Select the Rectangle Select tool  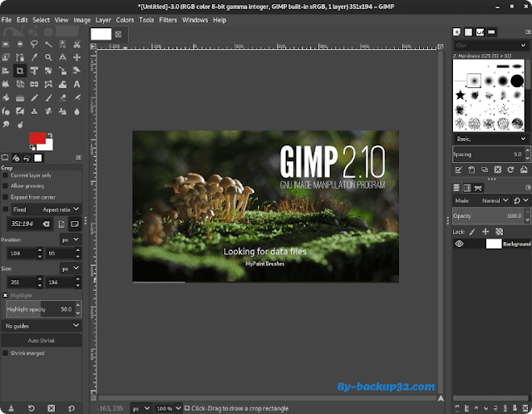(x=6, y=44)
